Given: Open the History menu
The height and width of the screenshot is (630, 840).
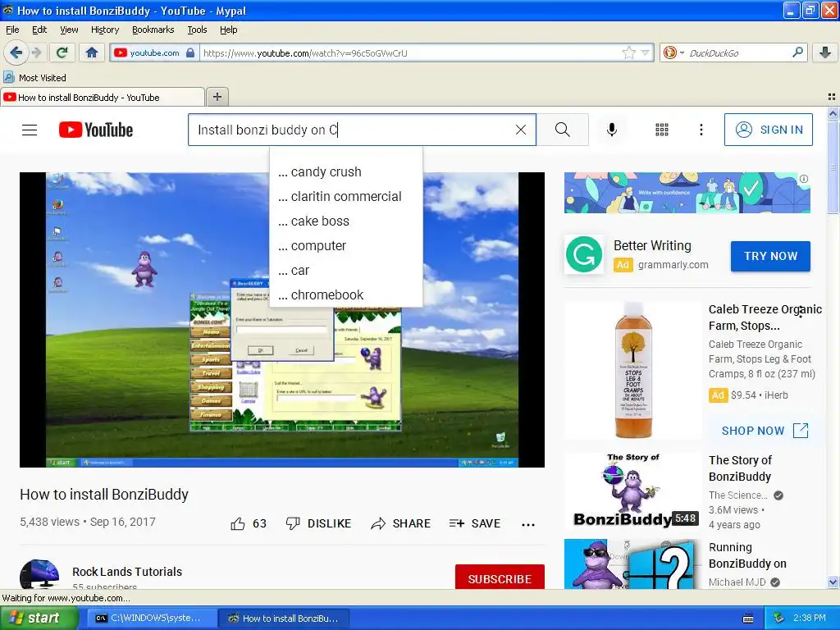Looking at the screenshot, I should point(104,30).
